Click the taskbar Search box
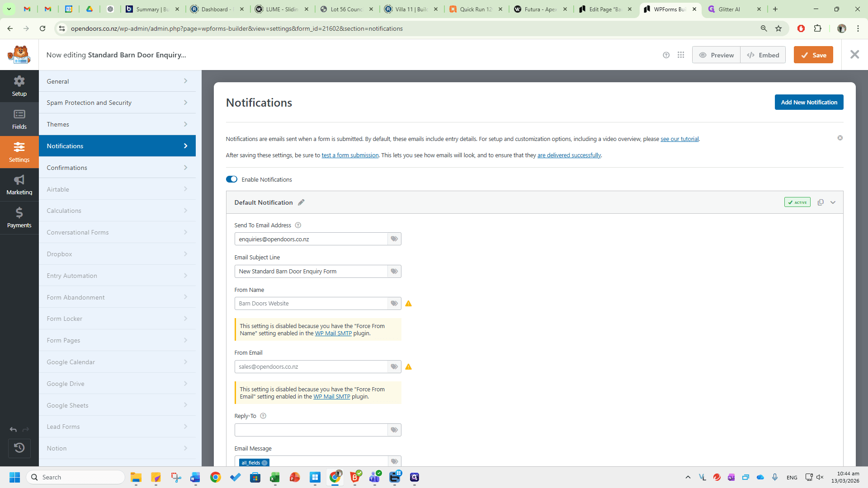The height and width of the screenshot is (488, 868). [x=75, y=477]
